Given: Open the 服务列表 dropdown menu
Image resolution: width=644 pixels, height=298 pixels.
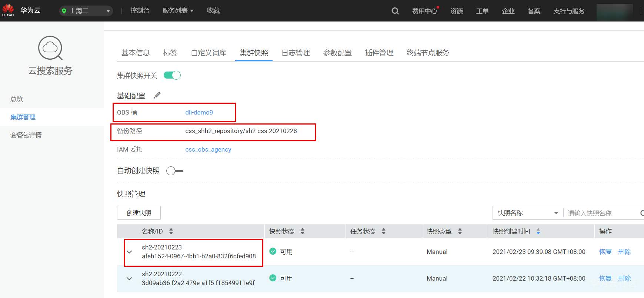Looking at the screenshot, I should point(178,11).
